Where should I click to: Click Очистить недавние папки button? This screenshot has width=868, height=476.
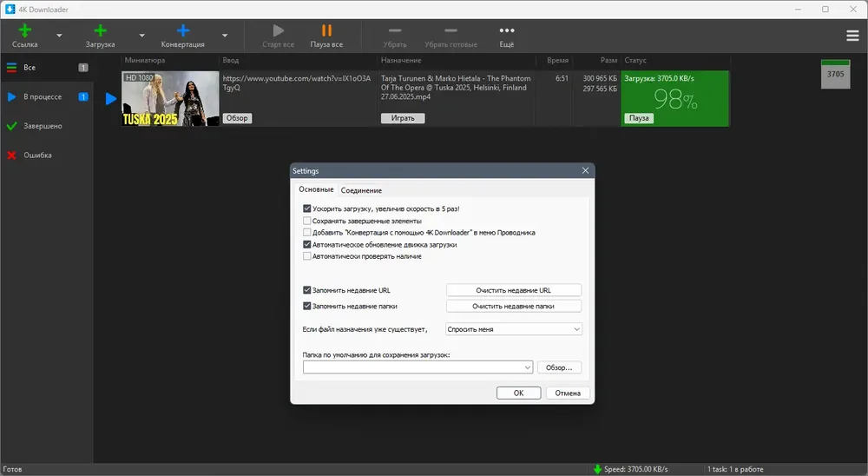pos(514,307)
